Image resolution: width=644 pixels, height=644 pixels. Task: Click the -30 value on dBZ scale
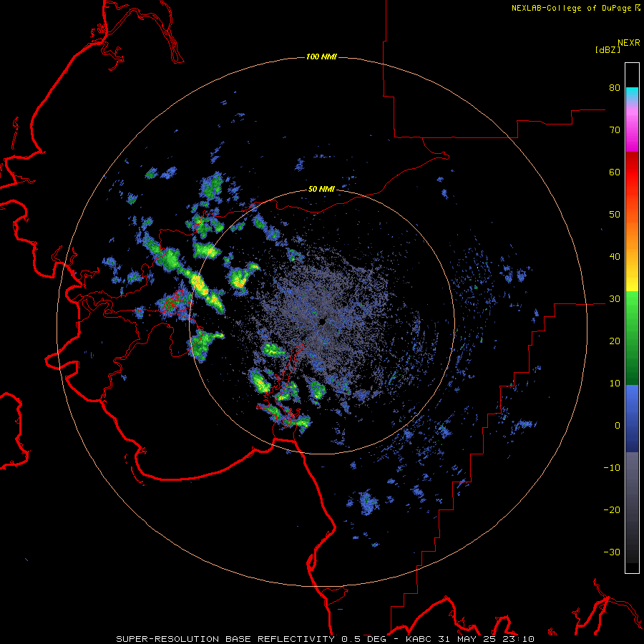[x=612, y=552]
